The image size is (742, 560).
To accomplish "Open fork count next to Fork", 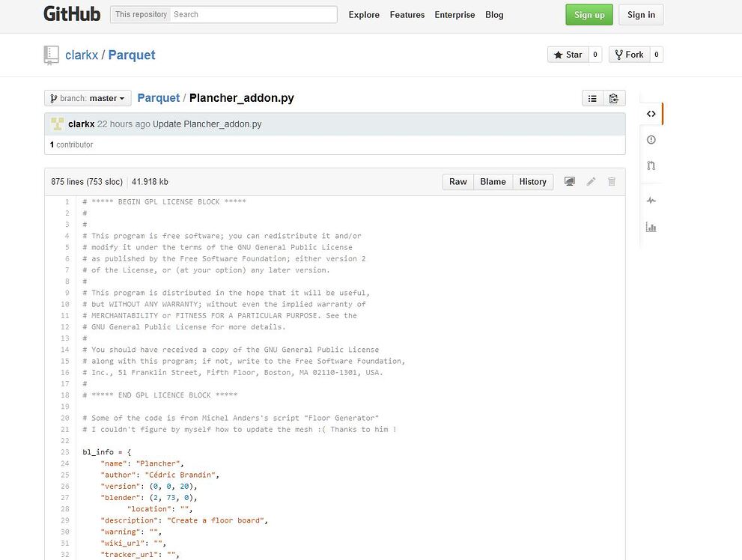I will point(657,55).
